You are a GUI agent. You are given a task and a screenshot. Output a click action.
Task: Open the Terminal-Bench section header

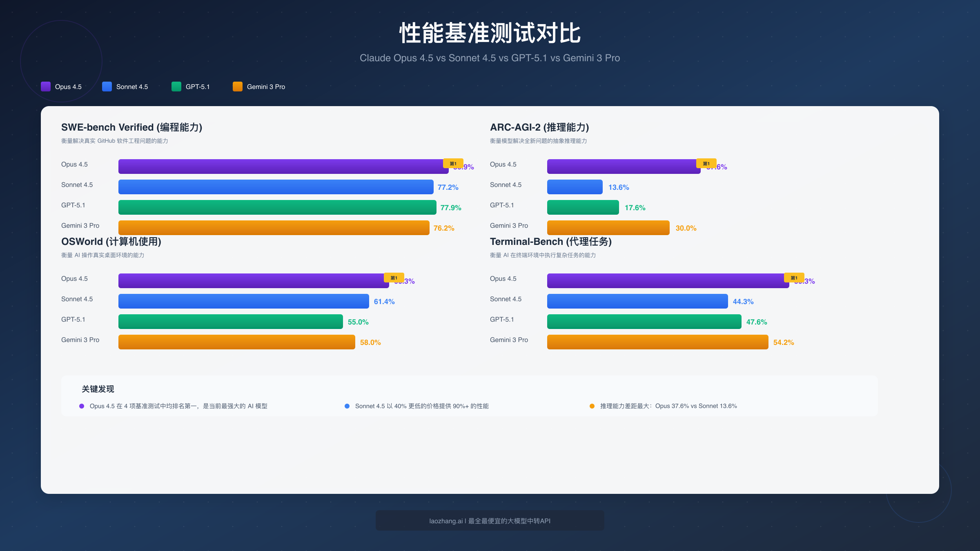click(551, 242)
